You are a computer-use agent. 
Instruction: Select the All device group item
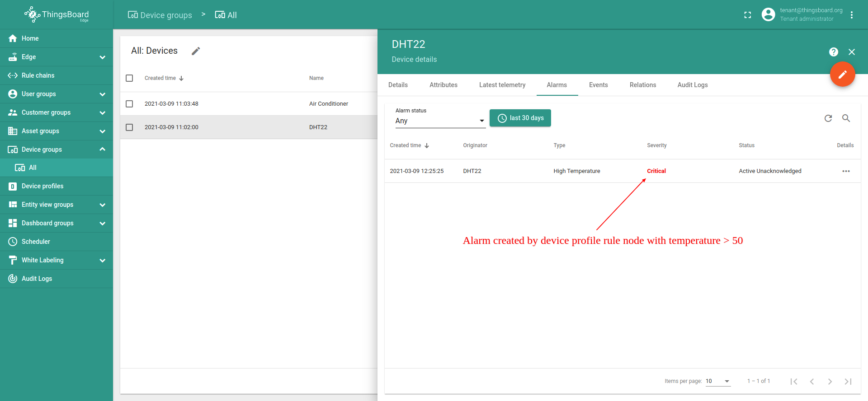pyautogui.click(x=57, y=168)
